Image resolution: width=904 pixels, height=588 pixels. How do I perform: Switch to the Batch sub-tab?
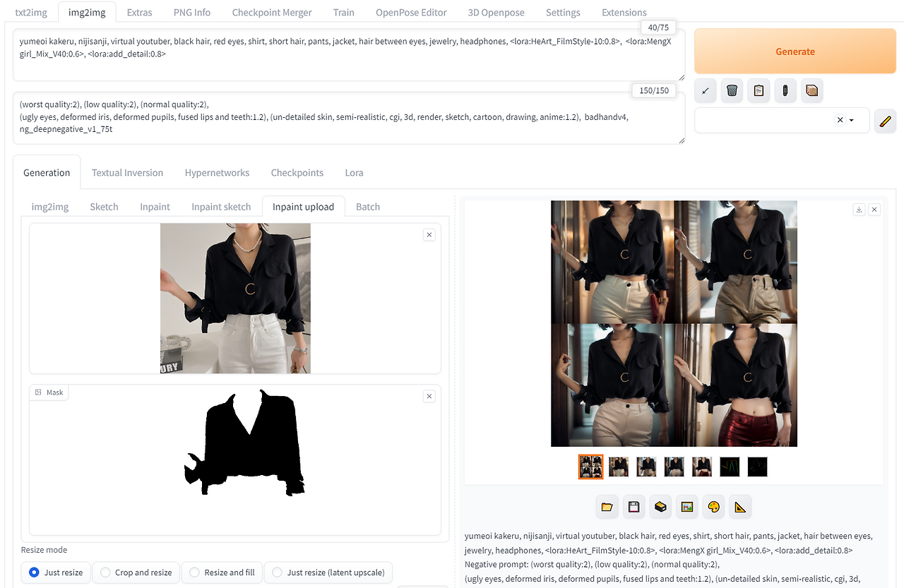368,206
